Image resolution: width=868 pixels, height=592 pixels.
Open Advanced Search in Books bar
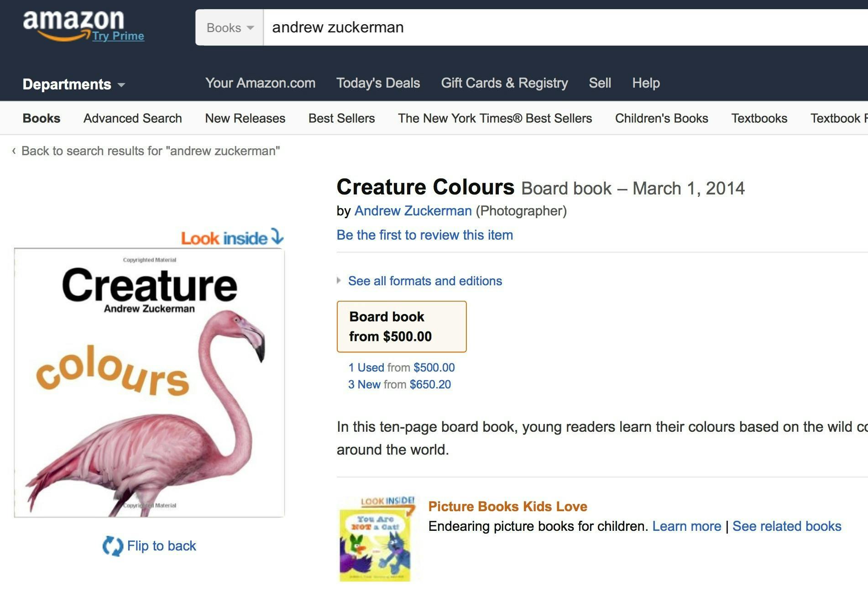(x=132, y=118)
